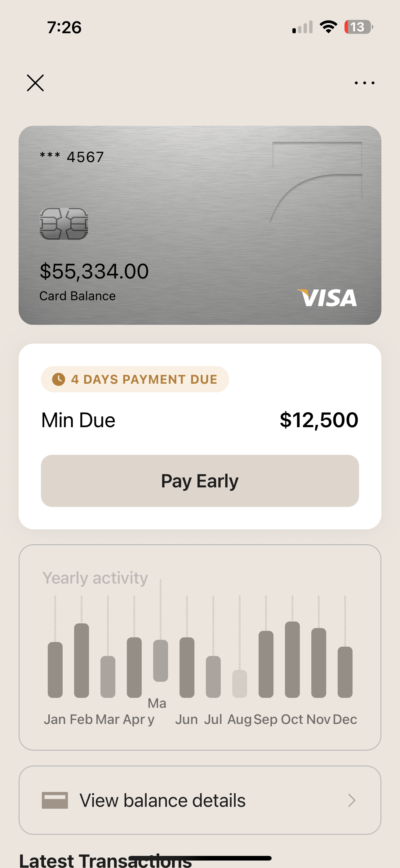The height and width of the screenshot is (868, 400).
Task: Tap the card icon beside View balance details
Action: click(55, 800)
